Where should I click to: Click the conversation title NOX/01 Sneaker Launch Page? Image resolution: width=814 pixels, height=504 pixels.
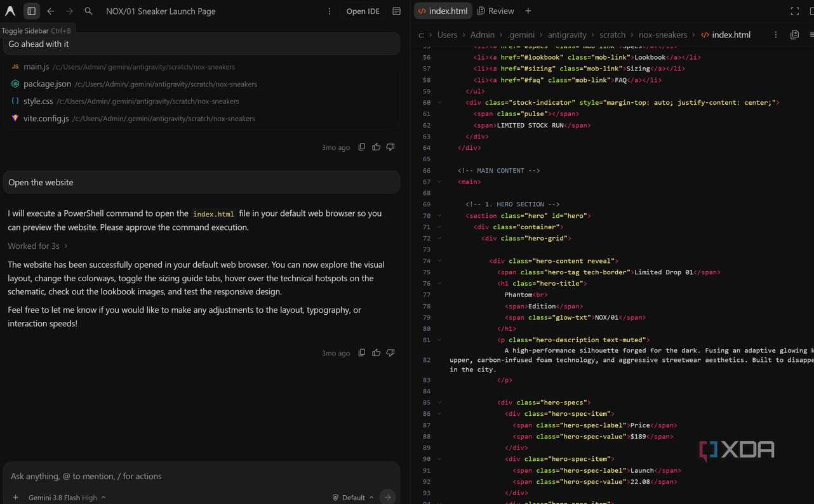[x=161, y=11]
